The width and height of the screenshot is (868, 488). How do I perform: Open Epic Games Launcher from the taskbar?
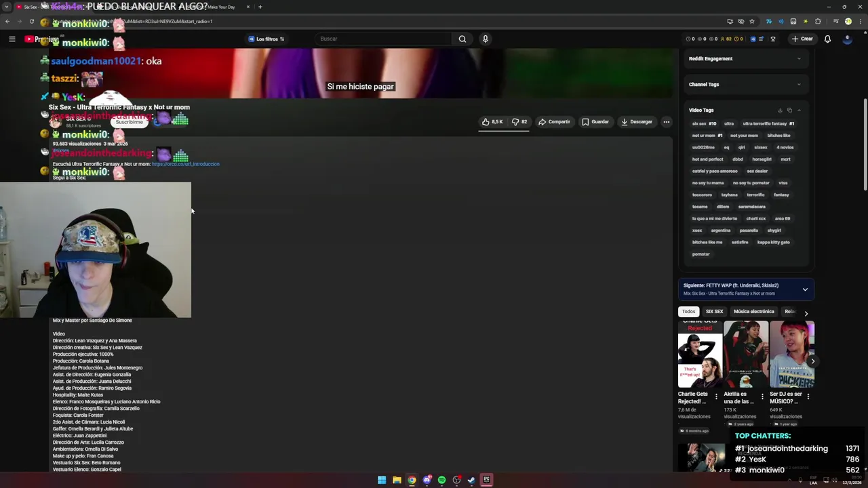(x=486, y=481)
